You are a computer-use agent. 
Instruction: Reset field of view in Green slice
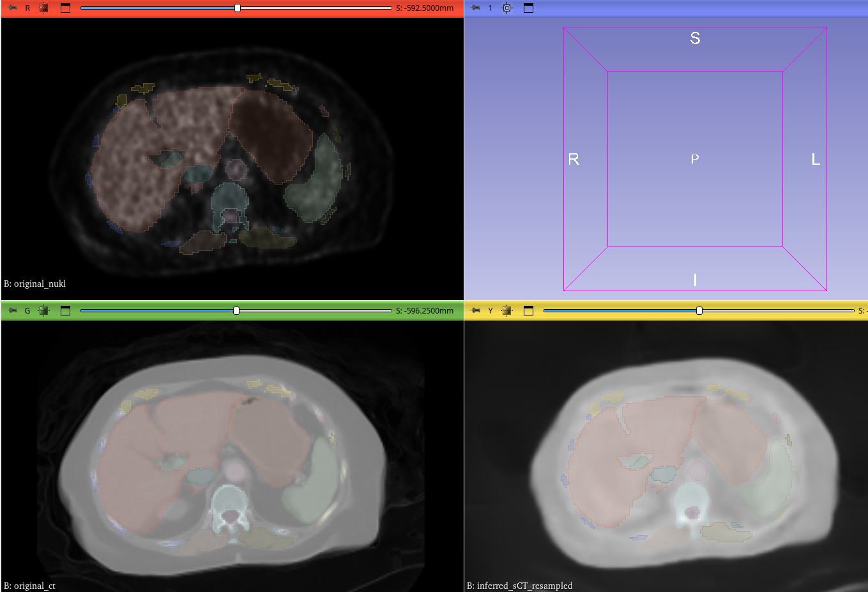click(x=43, y=311)
